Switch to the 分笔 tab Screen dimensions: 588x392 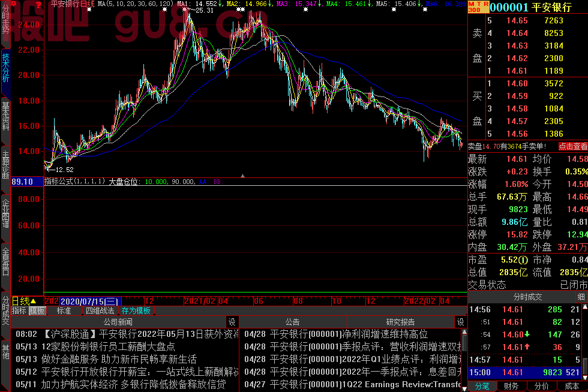pyautogui.click(x=482, y=387)
